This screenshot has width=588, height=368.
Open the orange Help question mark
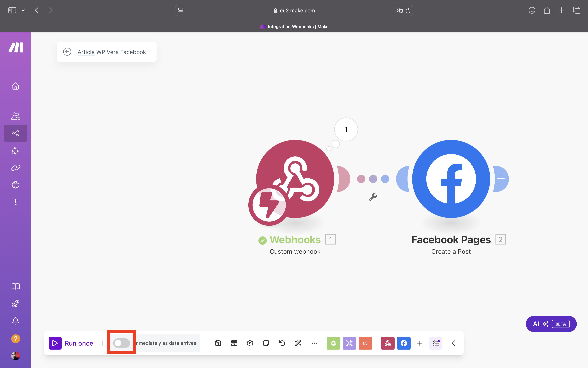16,339
